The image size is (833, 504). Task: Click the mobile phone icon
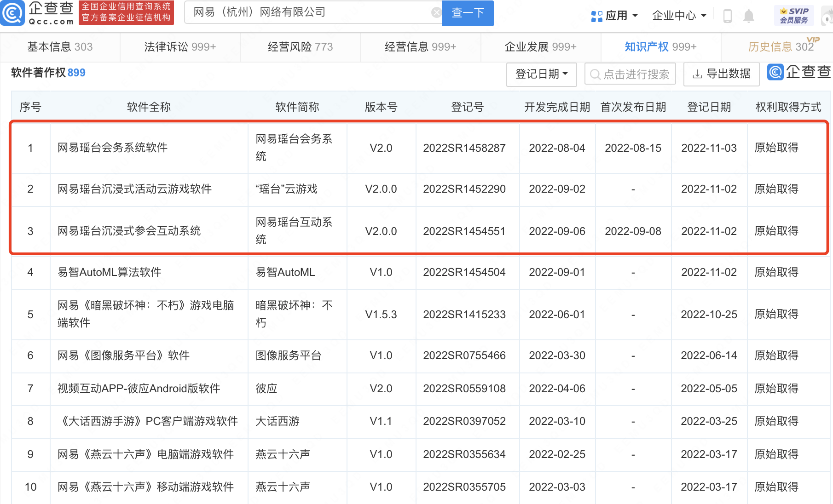(728, 16)
